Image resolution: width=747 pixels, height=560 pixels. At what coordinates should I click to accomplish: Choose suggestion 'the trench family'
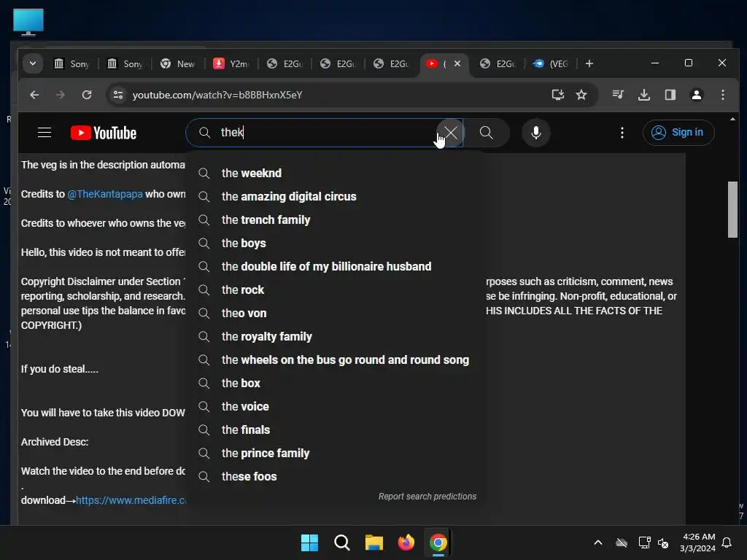(x=336, y=219)
